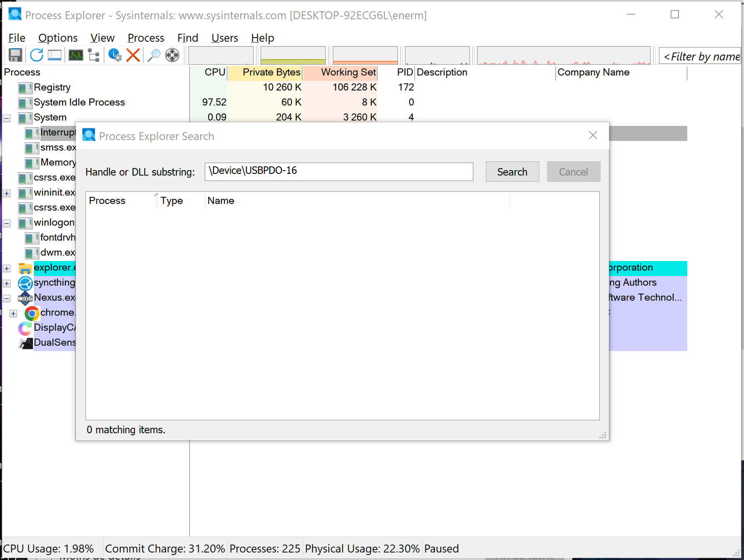Collapse the winlogon process node

pos(7,223)
